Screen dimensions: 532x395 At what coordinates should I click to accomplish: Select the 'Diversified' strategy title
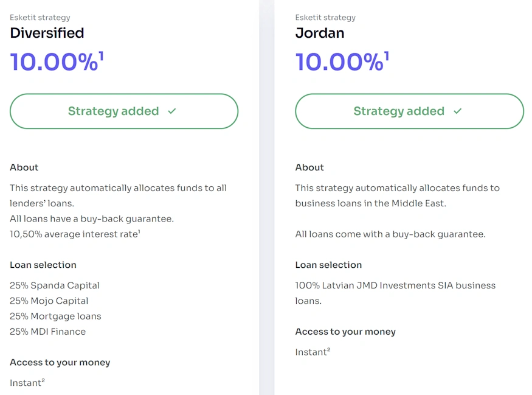click(x=47, y=33)
